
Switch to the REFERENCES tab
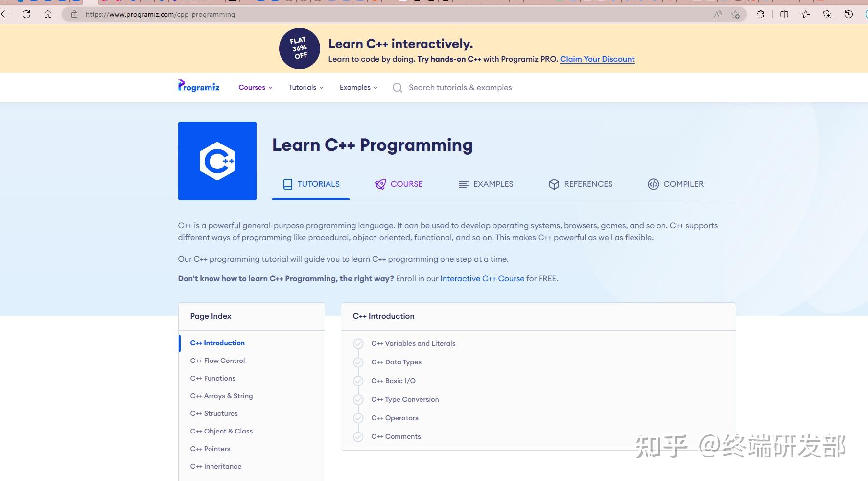(581, 184)
